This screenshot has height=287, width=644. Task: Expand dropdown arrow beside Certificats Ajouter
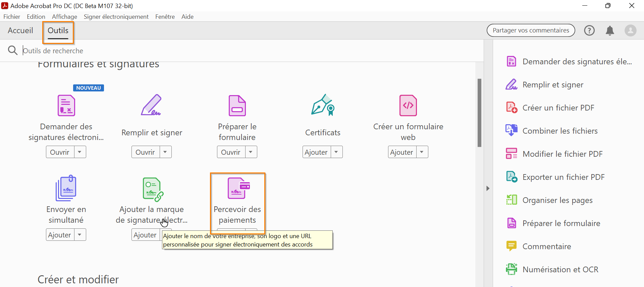tap(336, 152)
